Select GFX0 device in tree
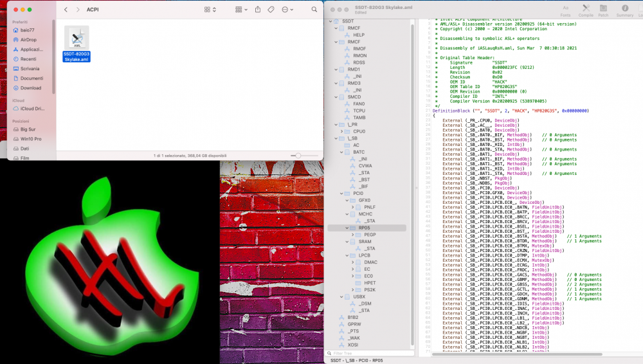Image resolution: width=643 pixels, height=364 pixels. pyautogui.click(x=365, y=200)
